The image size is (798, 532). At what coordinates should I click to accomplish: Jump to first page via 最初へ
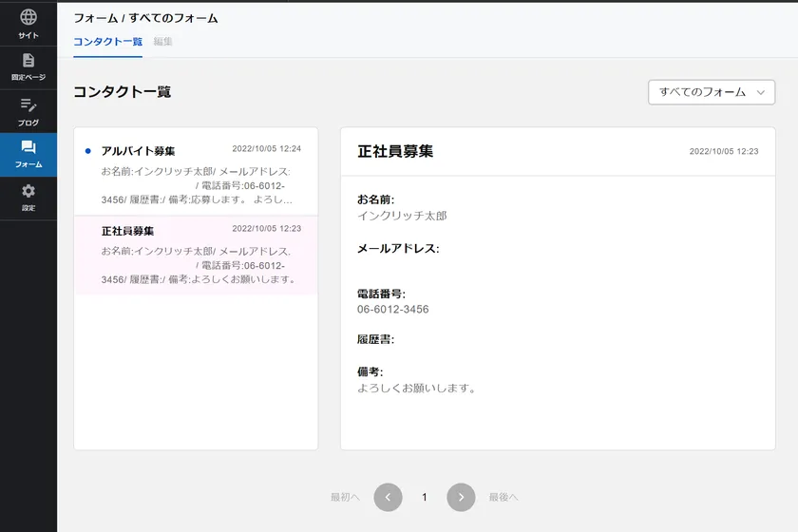click(345, 497)
